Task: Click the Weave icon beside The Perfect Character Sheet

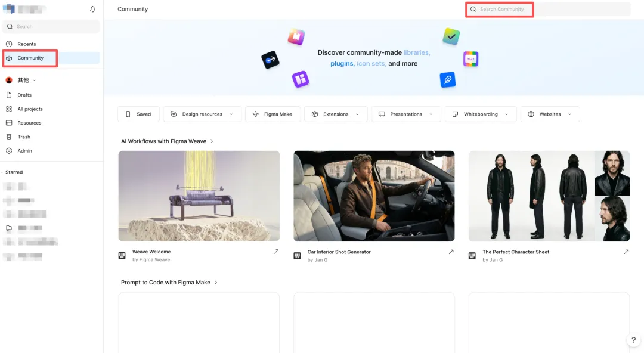Action: point(472,256)
